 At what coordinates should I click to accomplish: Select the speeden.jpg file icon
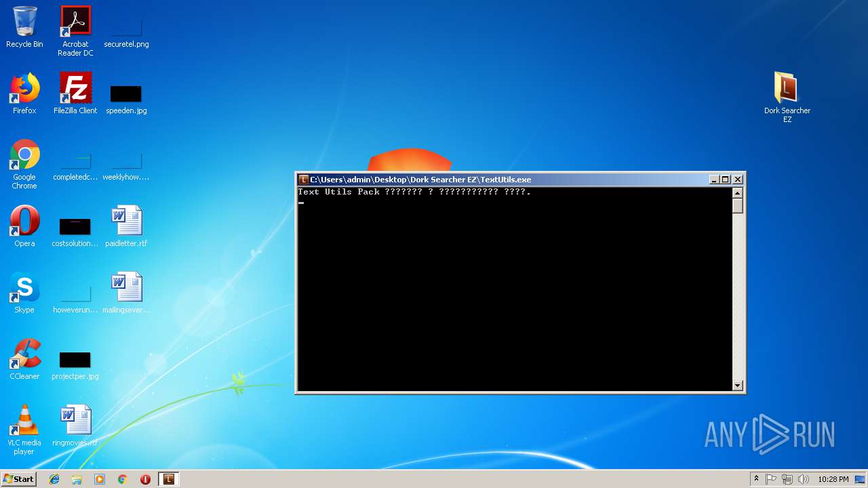(x=126, y=99)
